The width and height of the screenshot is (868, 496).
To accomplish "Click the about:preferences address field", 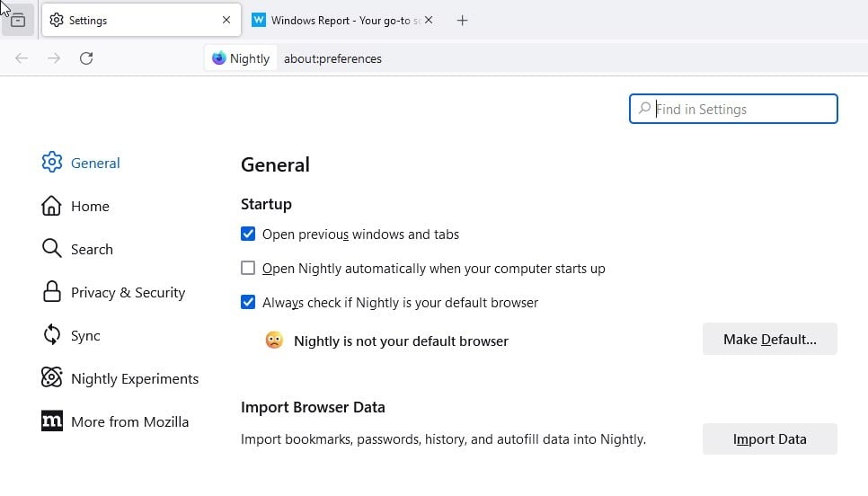I will point(332,58).
